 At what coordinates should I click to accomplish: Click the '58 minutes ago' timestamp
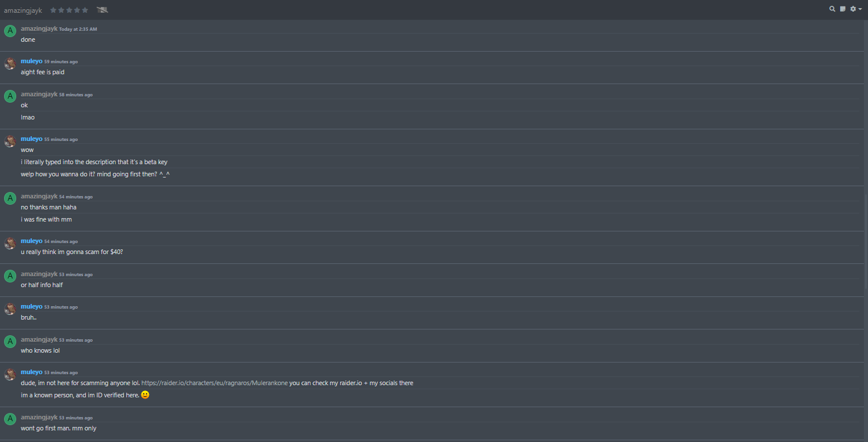pyautogui.click(x=76, y=95)
